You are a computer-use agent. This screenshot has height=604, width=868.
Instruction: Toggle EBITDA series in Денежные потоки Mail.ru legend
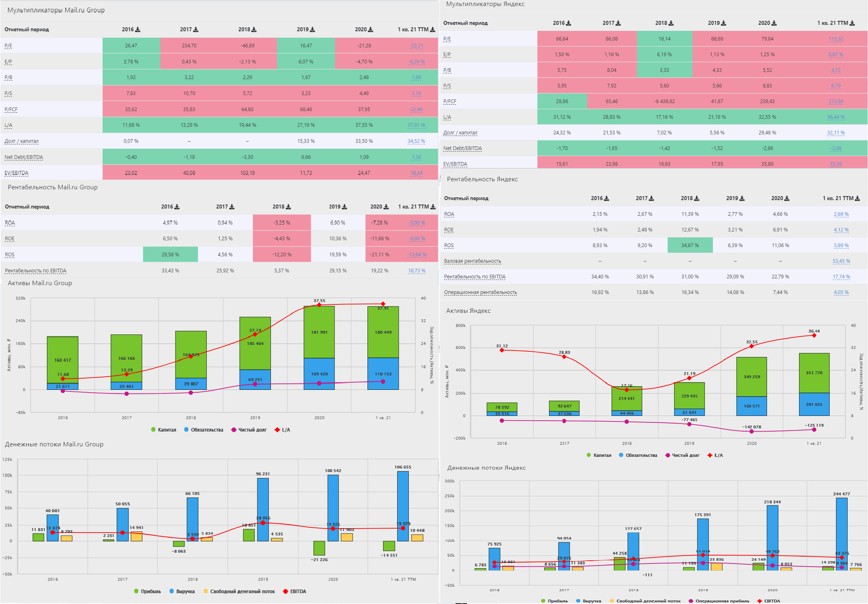tap(295, 592)
